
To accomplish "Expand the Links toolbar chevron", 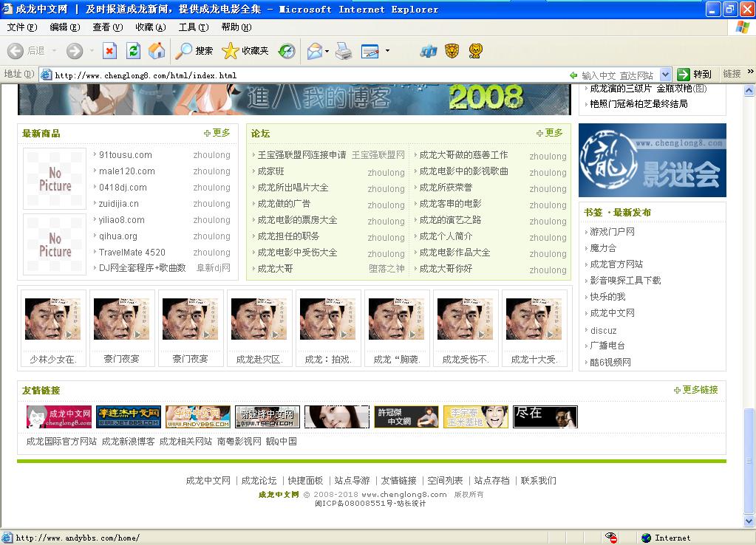I will click(x=750, y=72).
